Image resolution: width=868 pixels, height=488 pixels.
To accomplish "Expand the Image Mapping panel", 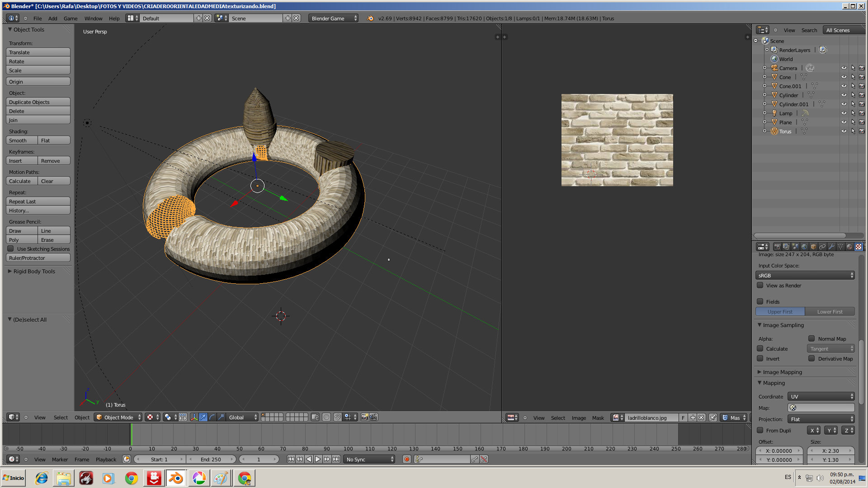I will 782,372.
